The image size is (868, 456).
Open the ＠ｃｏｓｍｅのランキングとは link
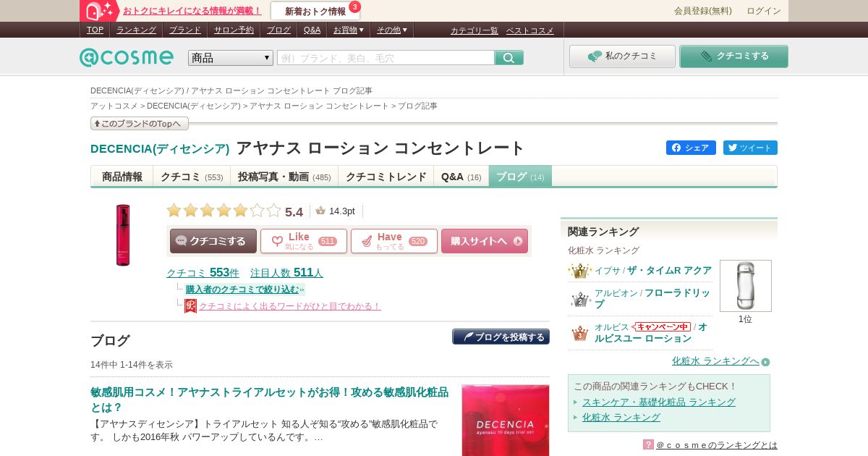pos(717,445)
